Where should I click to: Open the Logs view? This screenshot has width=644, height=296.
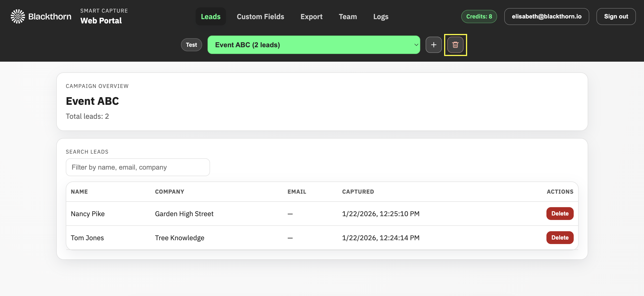381,16
